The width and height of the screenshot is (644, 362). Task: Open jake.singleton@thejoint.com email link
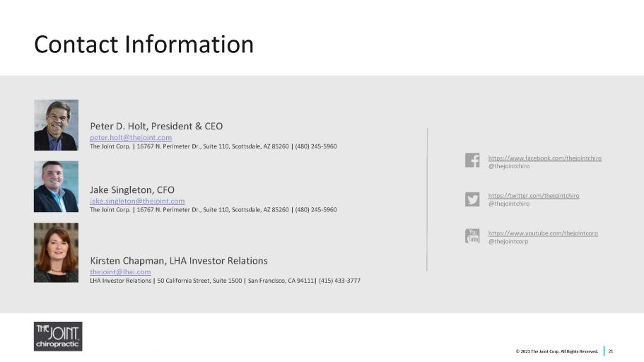(x=137, y=201)
